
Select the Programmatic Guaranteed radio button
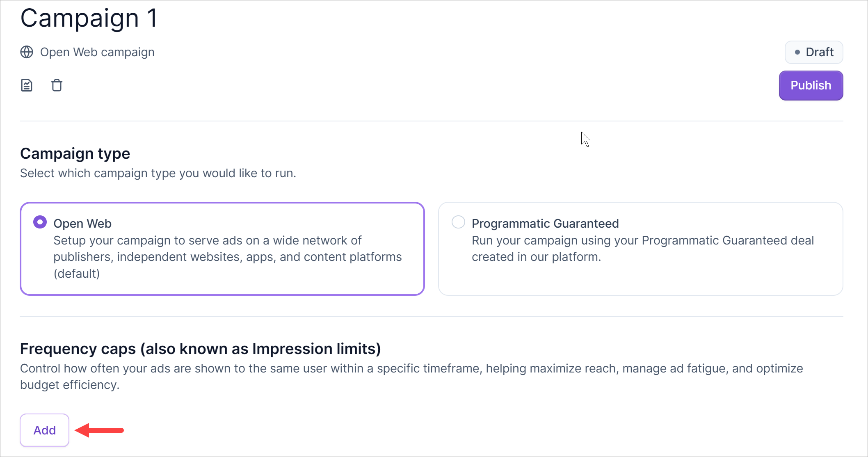coord(458,222)
